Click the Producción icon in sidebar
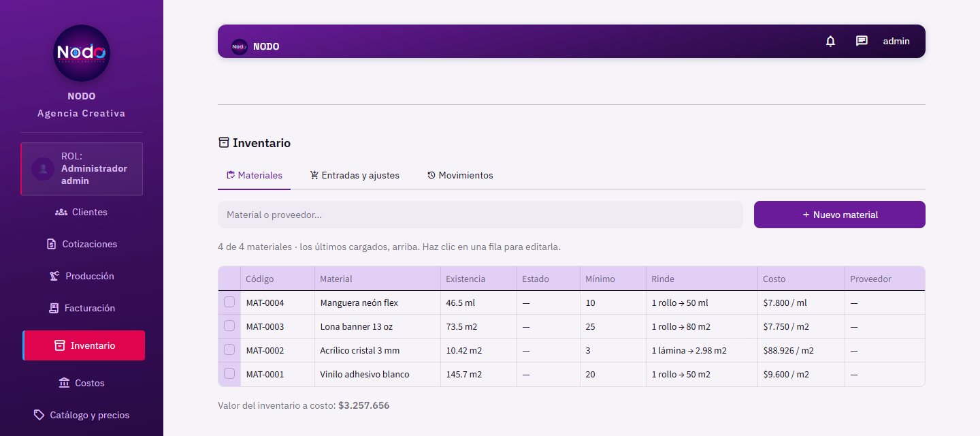The image size is (980, 436). coord(54,276)
